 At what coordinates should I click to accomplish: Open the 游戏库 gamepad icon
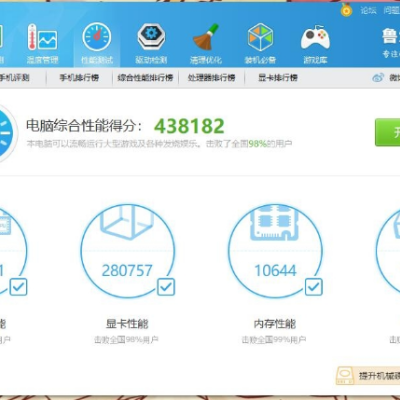[x=315, y=37]
